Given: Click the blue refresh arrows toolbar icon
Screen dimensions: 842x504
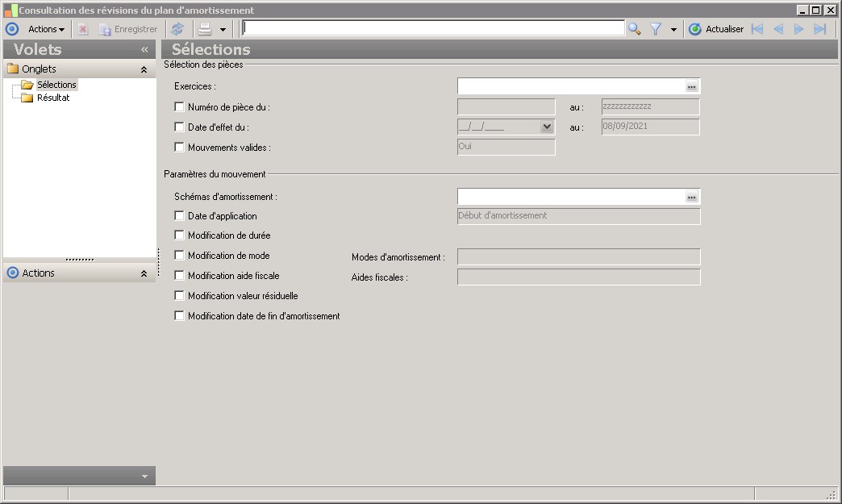Looking at the screenshot, I should click(x=177, y=29).
